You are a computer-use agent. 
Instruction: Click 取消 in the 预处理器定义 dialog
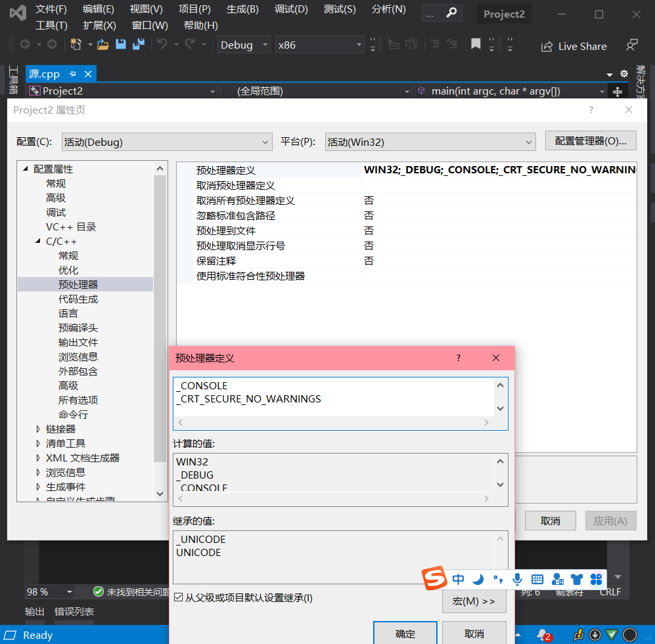tap(474, 633)
